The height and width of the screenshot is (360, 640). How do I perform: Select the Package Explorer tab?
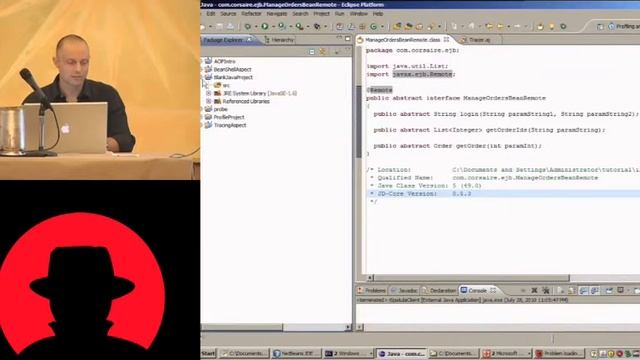[227, 40]
